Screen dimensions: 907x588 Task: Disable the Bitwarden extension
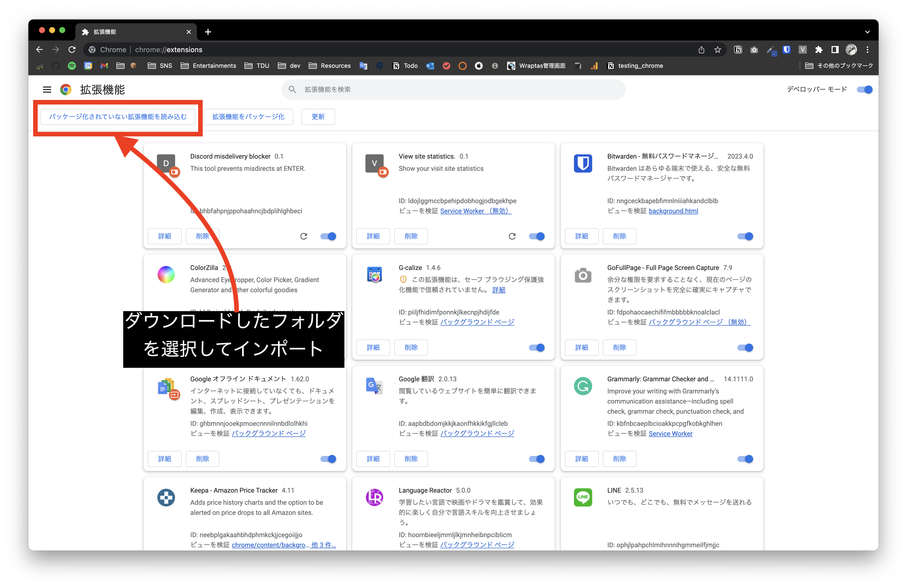tap(745, 236)
